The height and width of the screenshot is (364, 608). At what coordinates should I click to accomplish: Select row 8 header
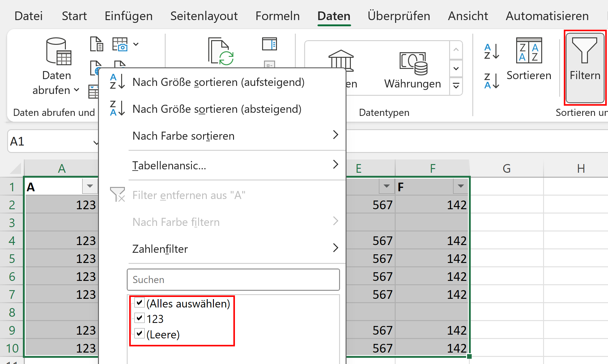12,312
